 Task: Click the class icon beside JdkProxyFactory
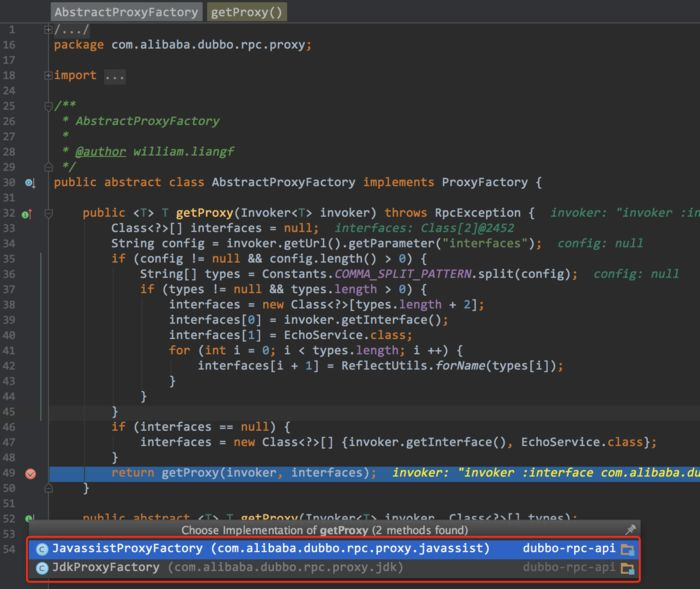(x=42, y=568)
